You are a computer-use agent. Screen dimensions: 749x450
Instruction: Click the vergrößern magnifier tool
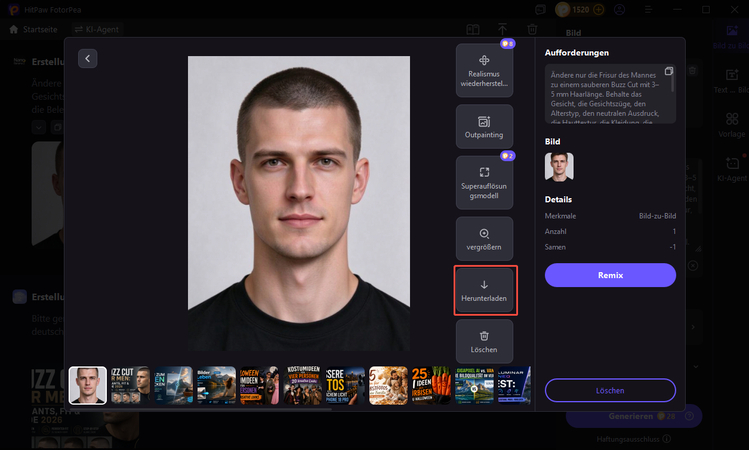(x=484, y=239)
